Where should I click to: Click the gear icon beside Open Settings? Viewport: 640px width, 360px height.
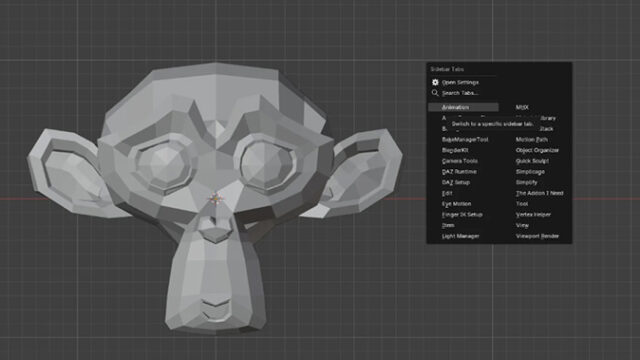[x=435, y=82]
